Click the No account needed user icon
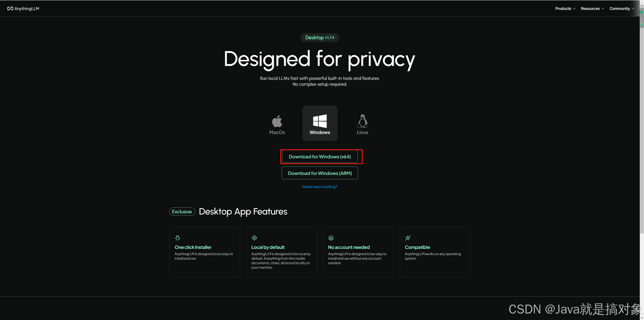644x320 pixels. coord(331,238)
